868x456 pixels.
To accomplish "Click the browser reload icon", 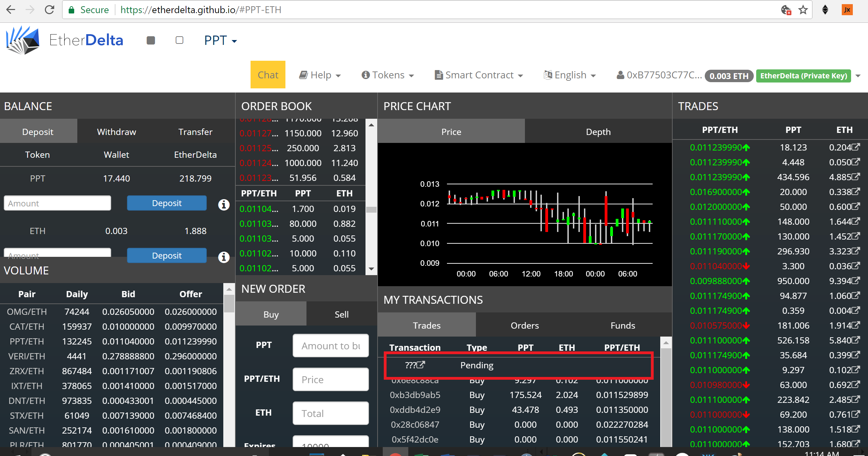I will [x=50, y=10].
